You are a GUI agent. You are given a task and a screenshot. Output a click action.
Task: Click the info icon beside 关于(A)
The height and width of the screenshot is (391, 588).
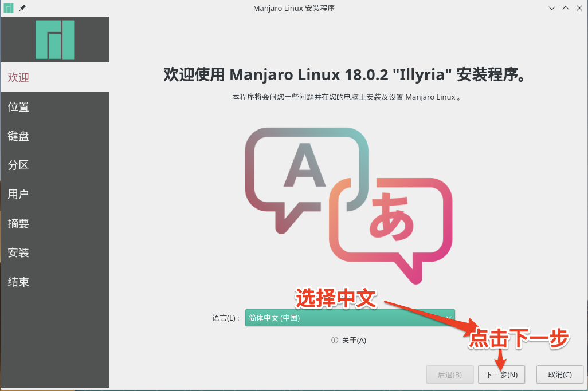[x=335, y=340]
